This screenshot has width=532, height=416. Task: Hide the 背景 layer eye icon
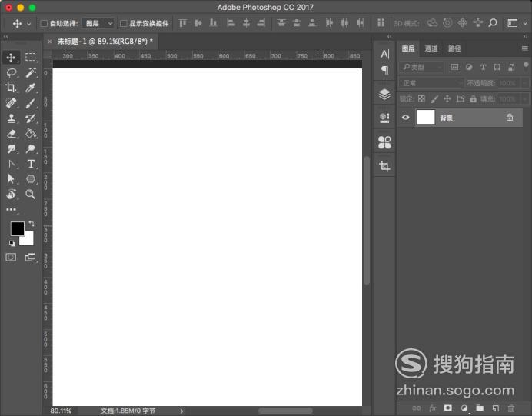[x=405, y=118]
